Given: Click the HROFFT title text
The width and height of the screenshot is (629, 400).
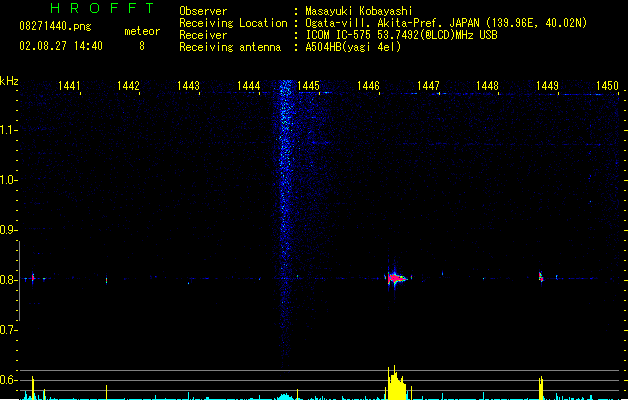Looking at the screenshot, I should point(103,8).
